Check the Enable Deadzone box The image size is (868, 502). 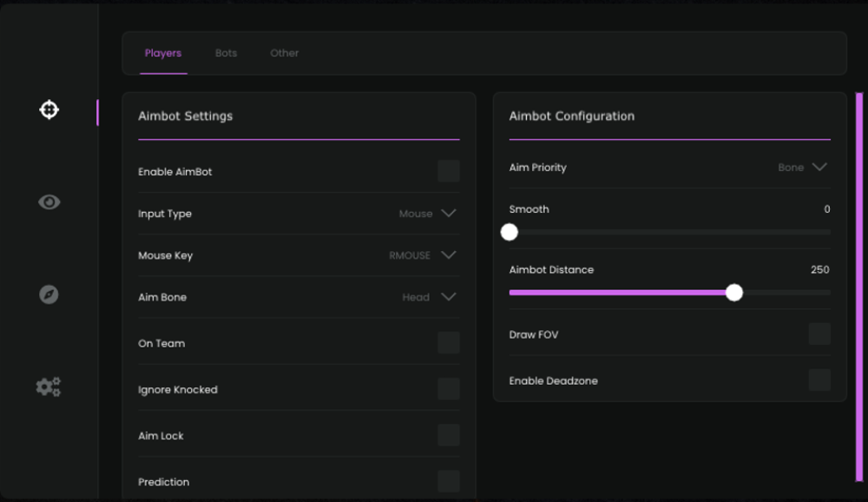pyautogui.click(x=819, y=380)
